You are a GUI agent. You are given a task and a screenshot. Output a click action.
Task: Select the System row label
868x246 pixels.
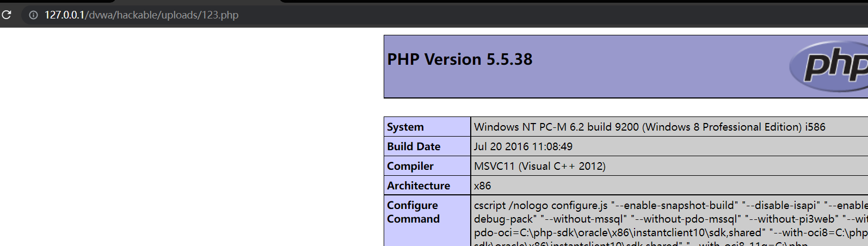(405, 127)
